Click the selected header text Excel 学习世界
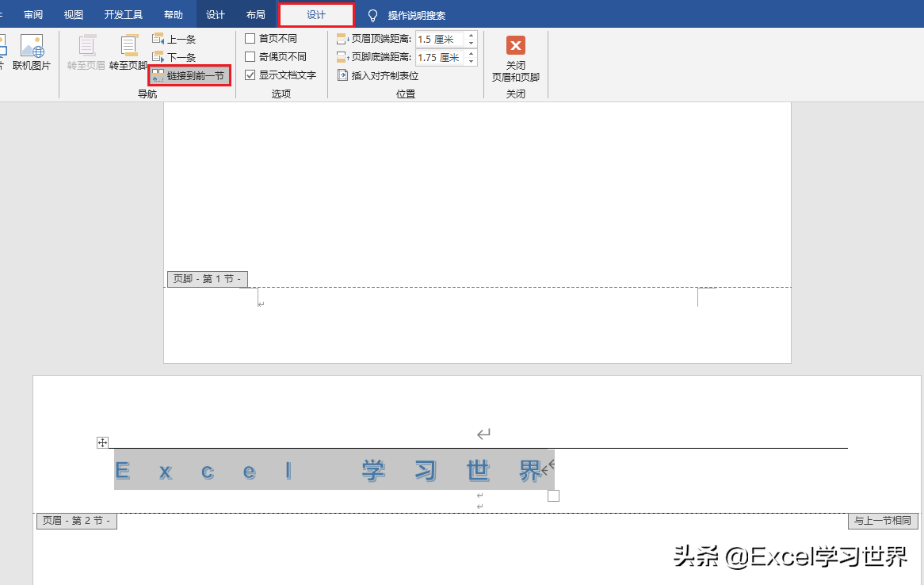Screen dimensions: 924x585 coord(334,470)
